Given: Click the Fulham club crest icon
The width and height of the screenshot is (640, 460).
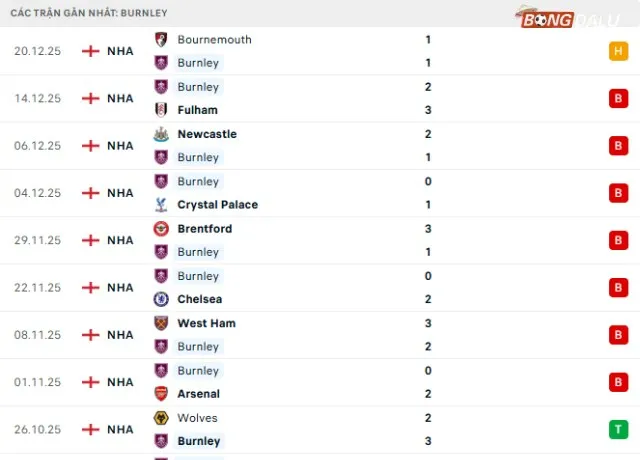Looking at the screenshot, I should click(x=160, y=110).
